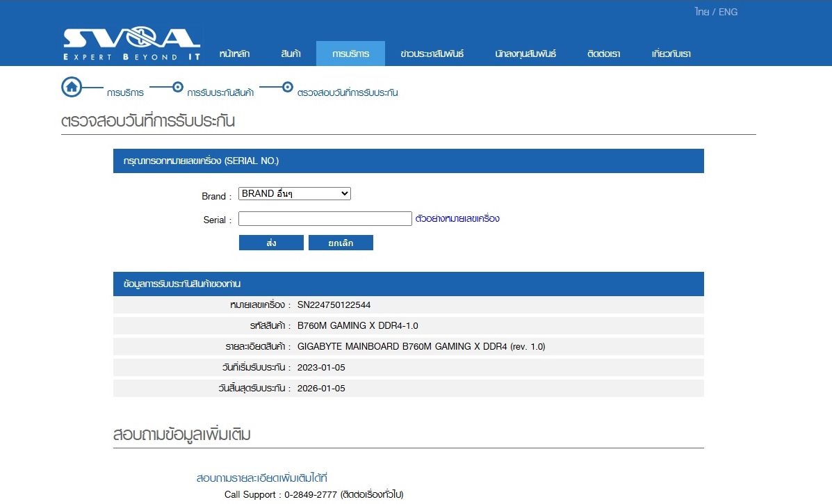The image size is (832, 504).
Task: Open the เกี่ยวกับเรา menu item
Action: (671, 54)
